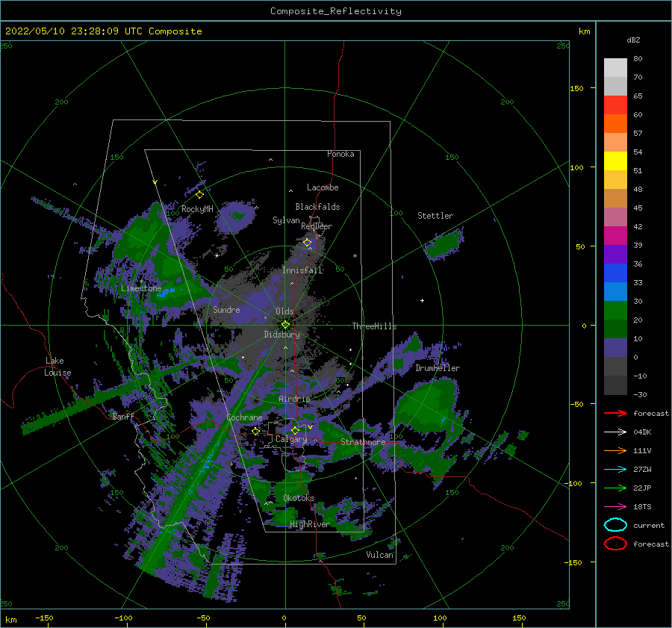
Task: Click the red forecast arrow in legend
Action: [615, 413]
